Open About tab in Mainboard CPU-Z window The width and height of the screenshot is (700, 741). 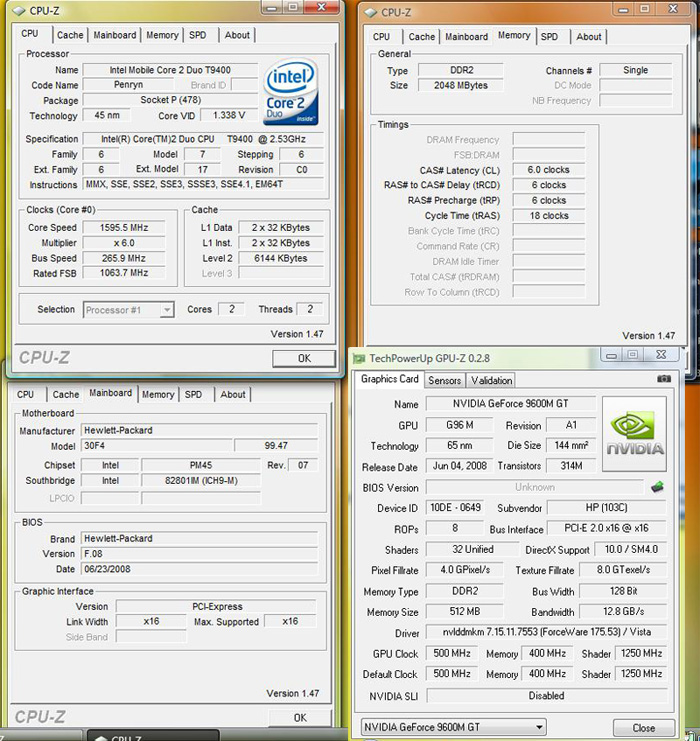233,395
